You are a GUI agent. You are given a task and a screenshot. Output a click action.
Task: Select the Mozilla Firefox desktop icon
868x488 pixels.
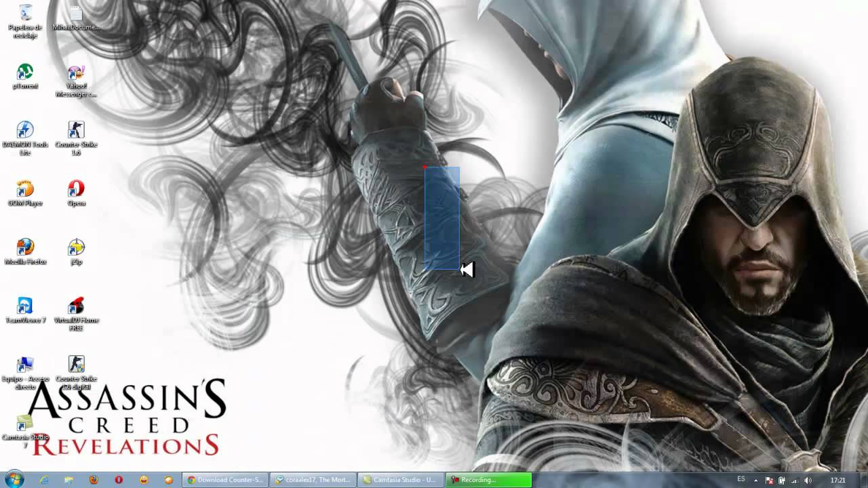[25, 251]
